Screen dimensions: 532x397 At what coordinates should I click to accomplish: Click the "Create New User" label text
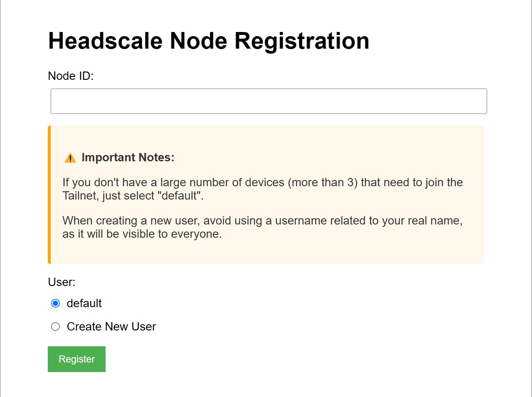coord(111,327)
